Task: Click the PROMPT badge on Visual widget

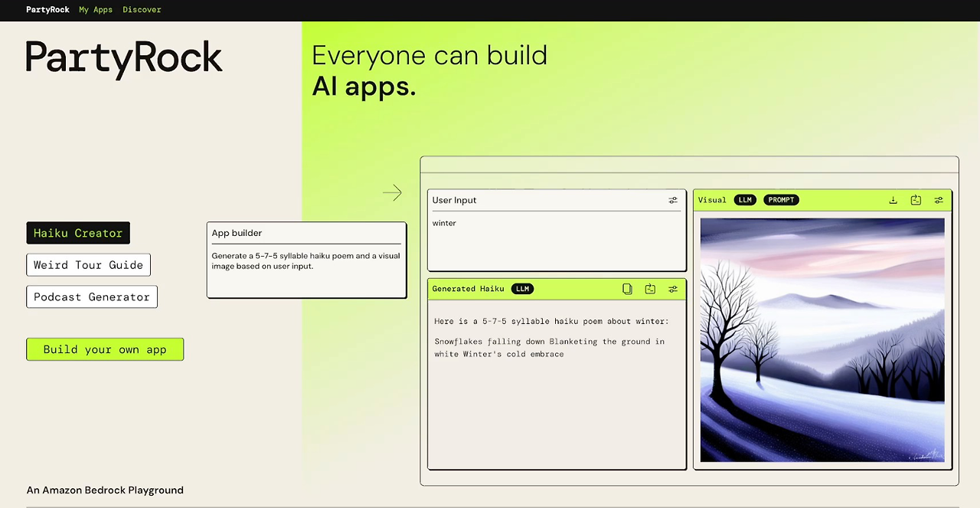Action: (x=781, y=200)
